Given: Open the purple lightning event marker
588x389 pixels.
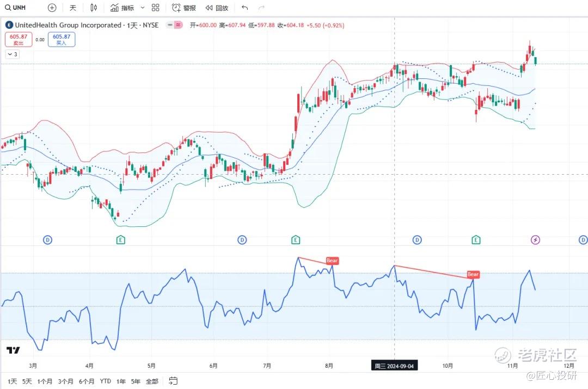Looking at the screenshot, I should 536,240.
